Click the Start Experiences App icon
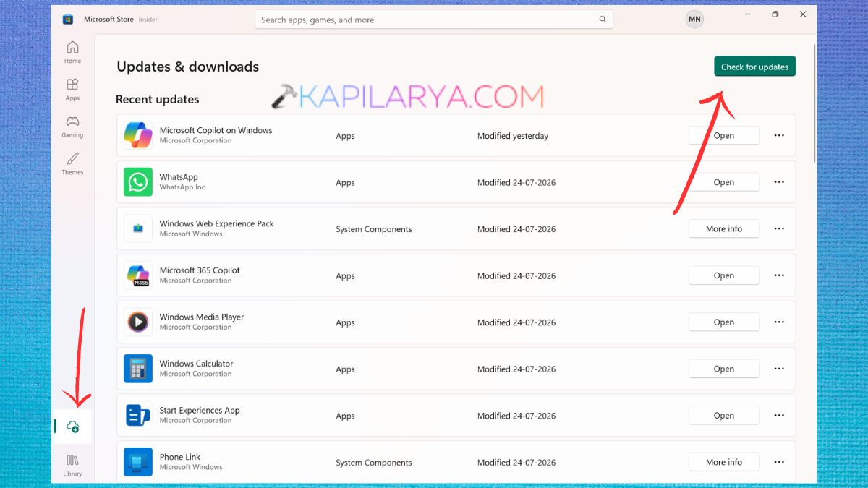 137,415
